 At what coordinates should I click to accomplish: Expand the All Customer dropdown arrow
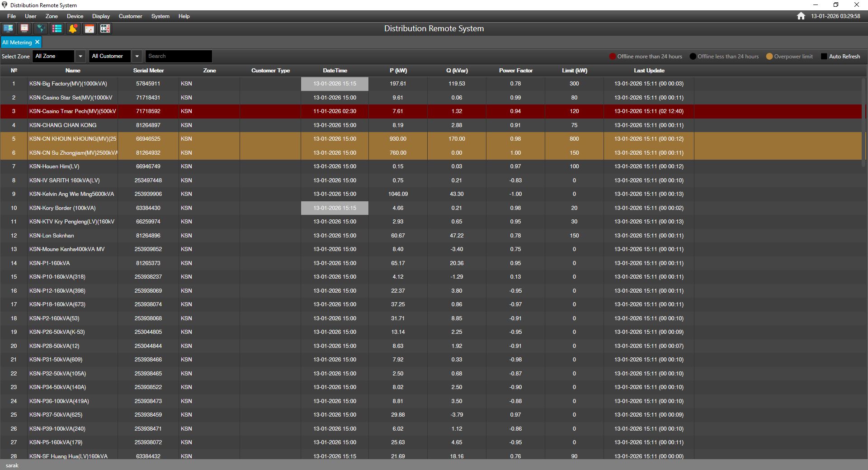pos(137,56)
